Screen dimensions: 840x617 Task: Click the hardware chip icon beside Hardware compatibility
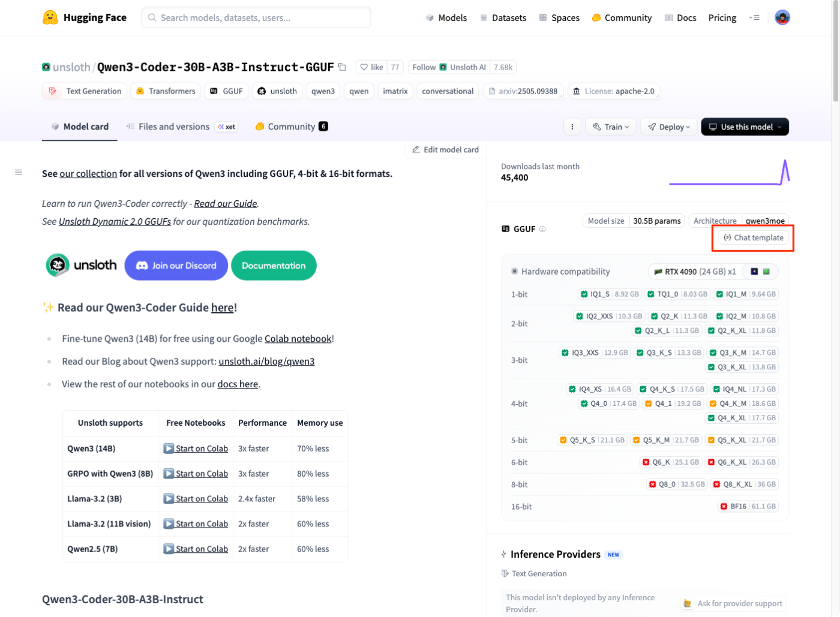click(514, 271)
